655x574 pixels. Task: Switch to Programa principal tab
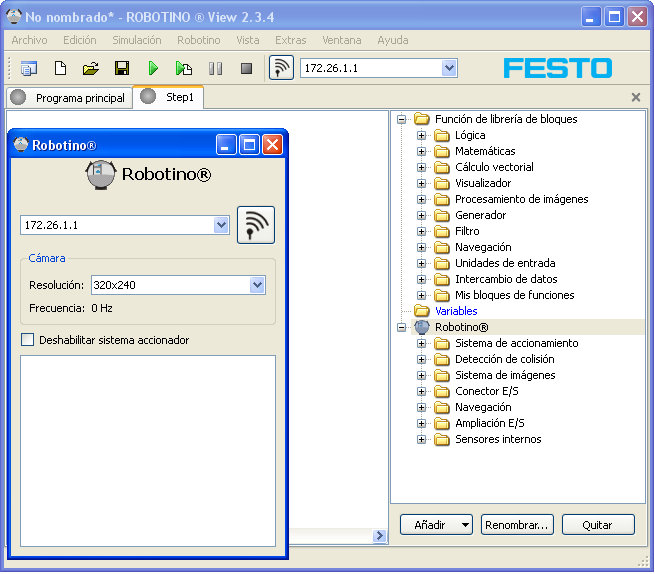[x=69, y=98]
